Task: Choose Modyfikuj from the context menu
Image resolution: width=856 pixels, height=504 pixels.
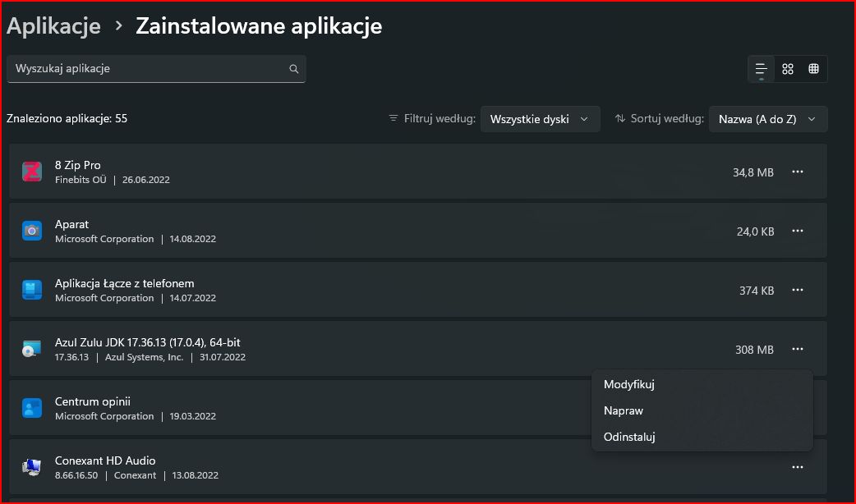Action: click(x=702, y=384)
